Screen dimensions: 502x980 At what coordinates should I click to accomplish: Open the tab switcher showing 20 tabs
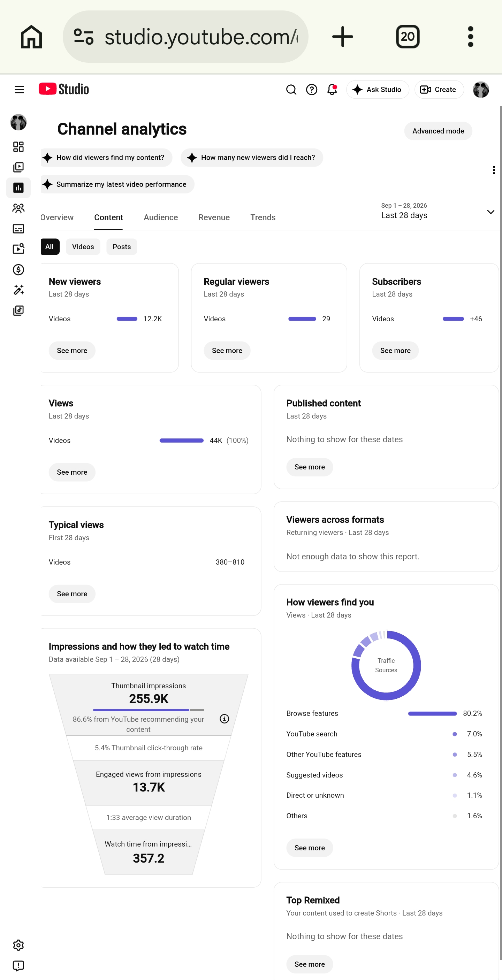(408, 37)
